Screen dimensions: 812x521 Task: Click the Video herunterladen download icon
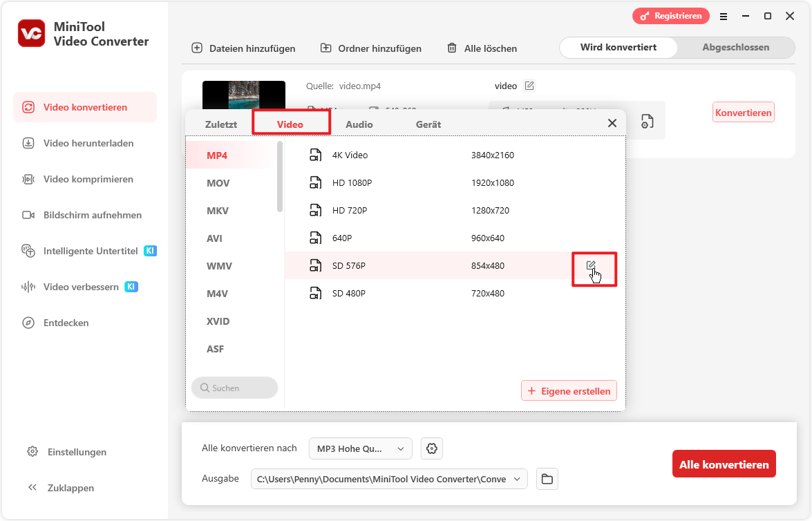[x=28, y=143]
